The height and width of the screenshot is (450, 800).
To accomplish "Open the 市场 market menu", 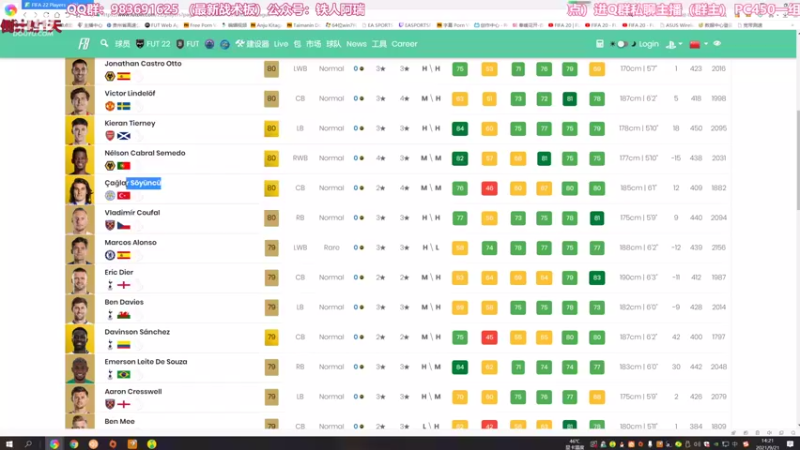I will pyautogui.click(x=313, y=44).
